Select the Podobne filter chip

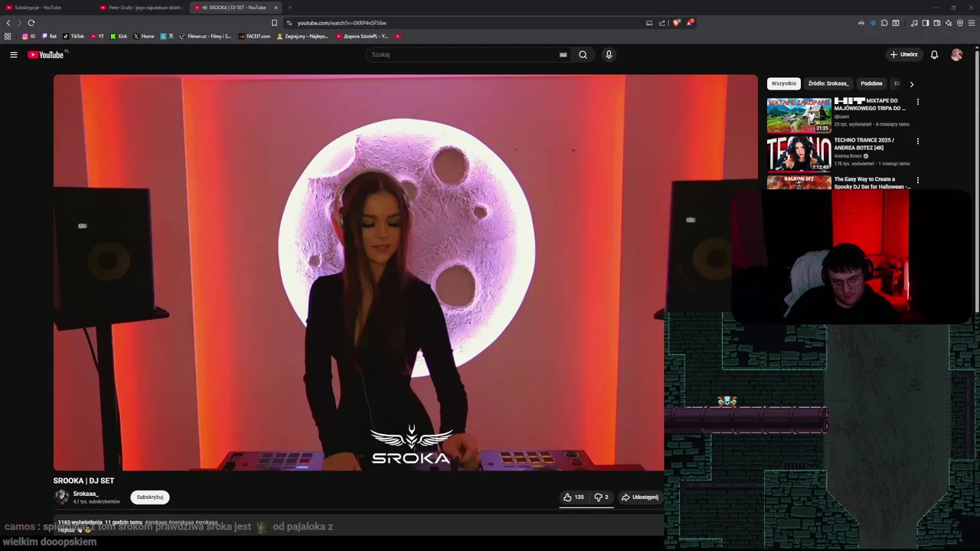871,83
